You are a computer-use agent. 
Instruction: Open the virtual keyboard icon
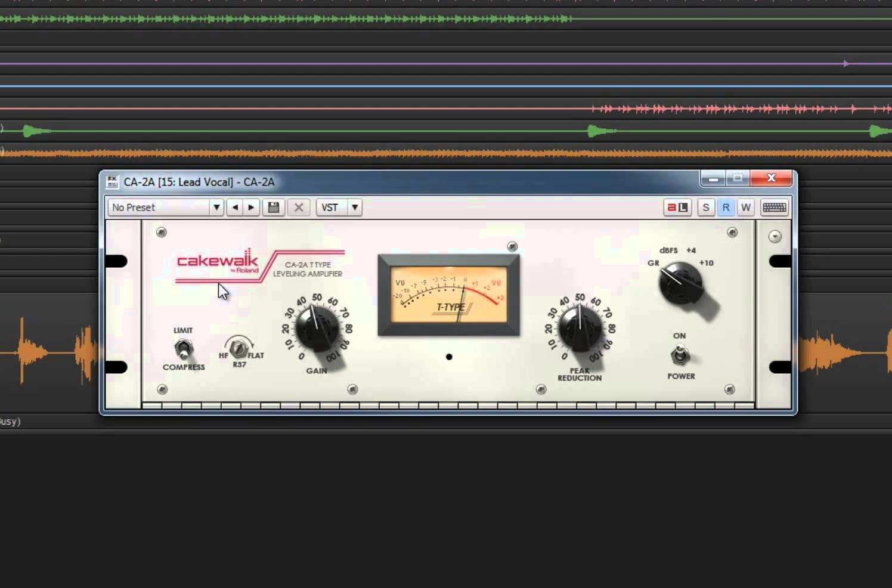click(x=774, y=208)
